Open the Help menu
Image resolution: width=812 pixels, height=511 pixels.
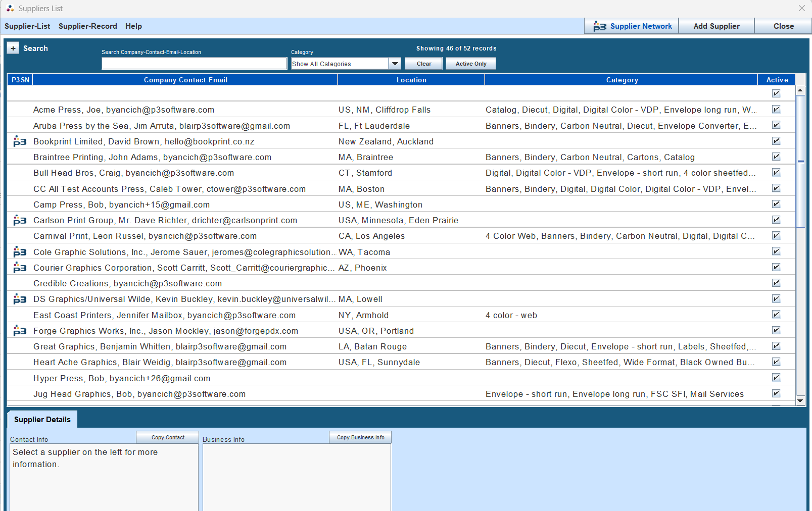133,26
